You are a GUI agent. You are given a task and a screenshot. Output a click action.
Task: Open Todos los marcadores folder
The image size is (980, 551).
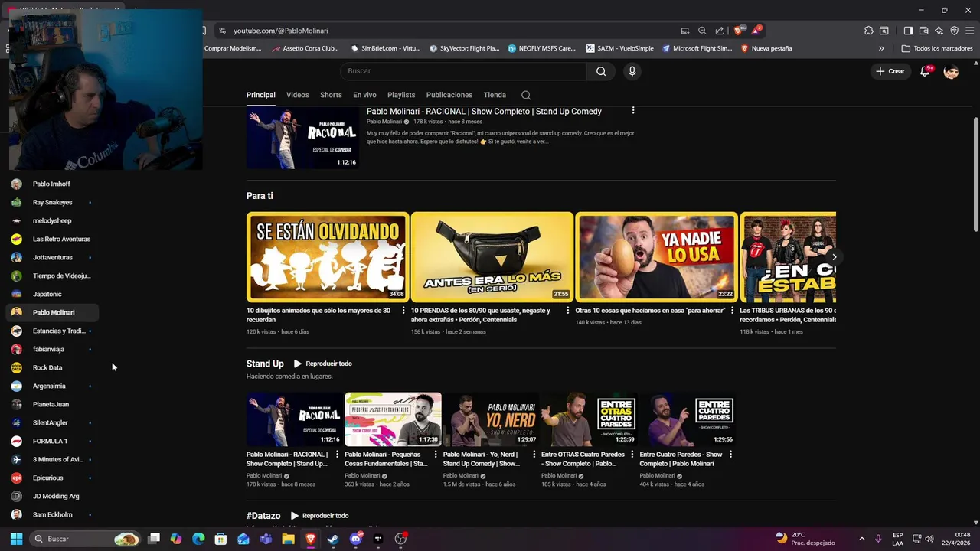coord(937,48)
